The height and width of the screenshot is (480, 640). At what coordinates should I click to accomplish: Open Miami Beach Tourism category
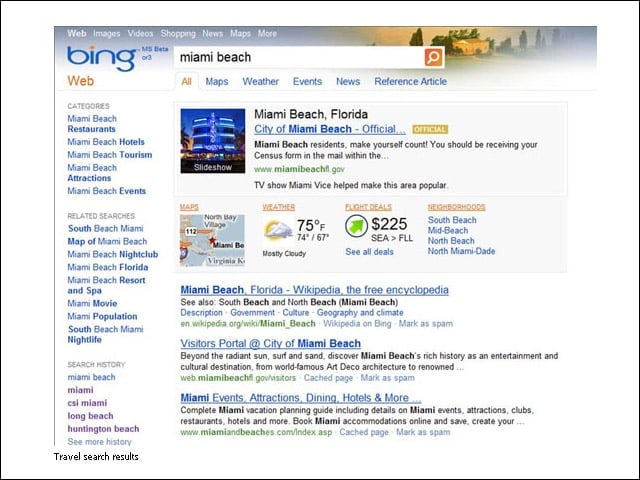(x=109, y=155)
